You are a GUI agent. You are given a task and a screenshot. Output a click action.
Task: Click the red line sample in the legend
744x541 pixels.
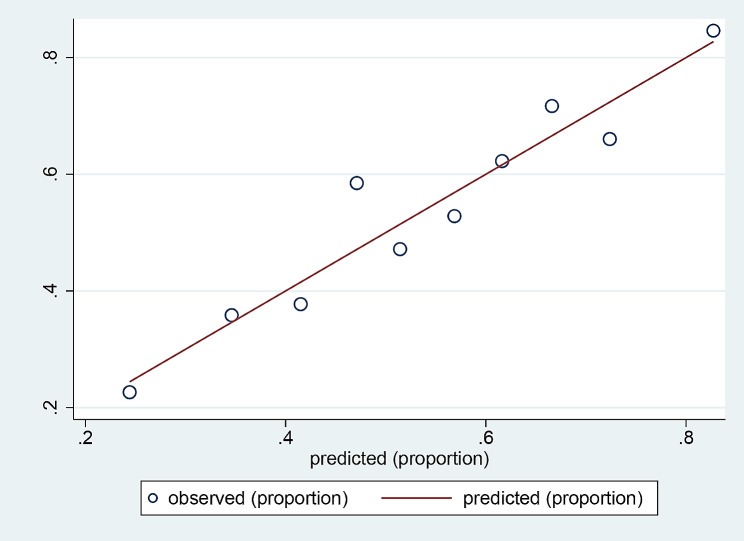[411, 498]
